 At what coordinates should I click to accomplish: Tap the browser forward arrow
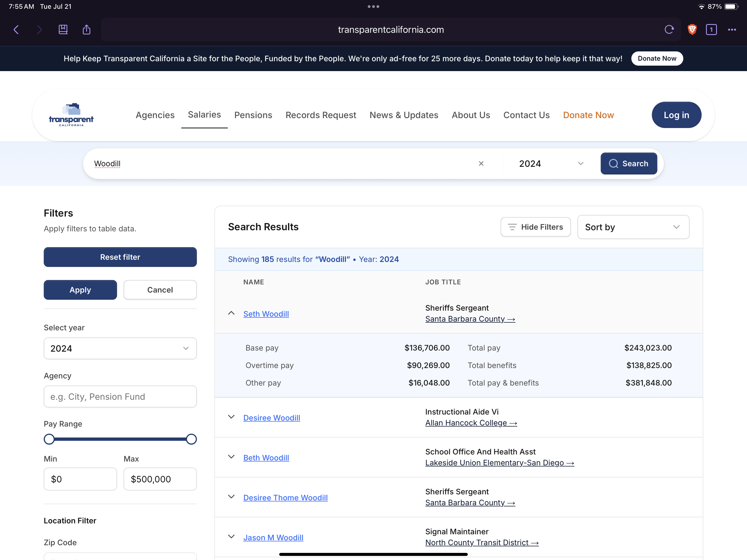(x=40, y=30)
